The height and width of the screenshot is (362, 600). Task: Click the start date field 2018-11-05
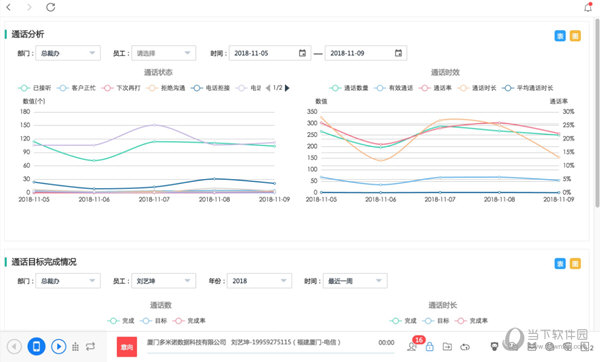[x=270, y=53]
